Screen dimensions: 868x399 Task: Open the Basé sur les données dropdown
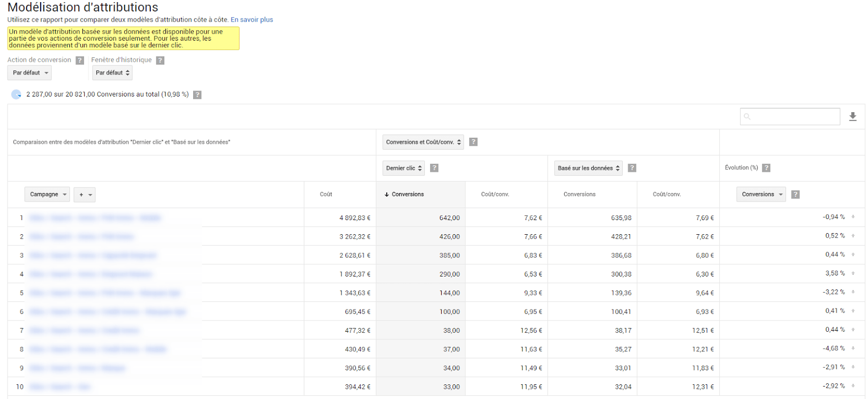coord(588,168)
